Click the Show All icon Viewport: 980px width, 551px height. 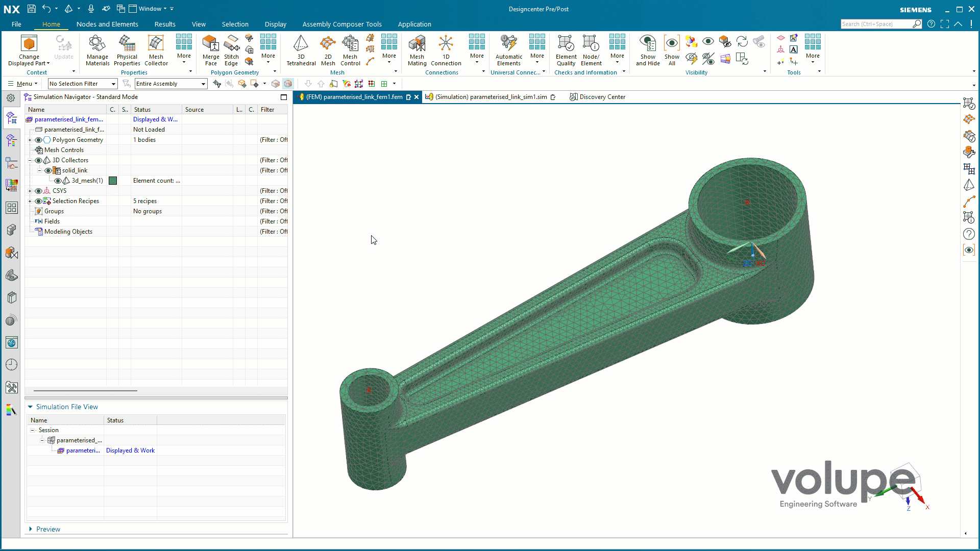click(672, 51)
